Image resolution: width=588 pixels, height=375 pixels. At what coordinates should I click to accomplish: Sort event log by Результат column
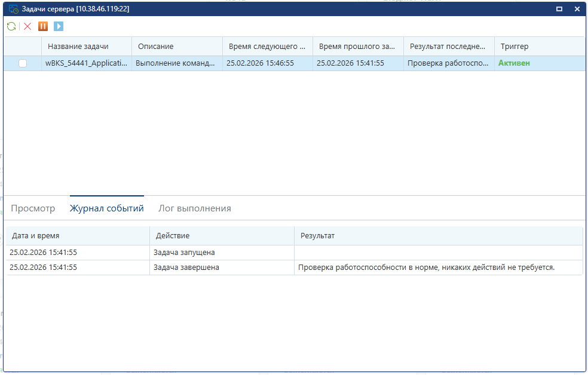pos(439,236)
